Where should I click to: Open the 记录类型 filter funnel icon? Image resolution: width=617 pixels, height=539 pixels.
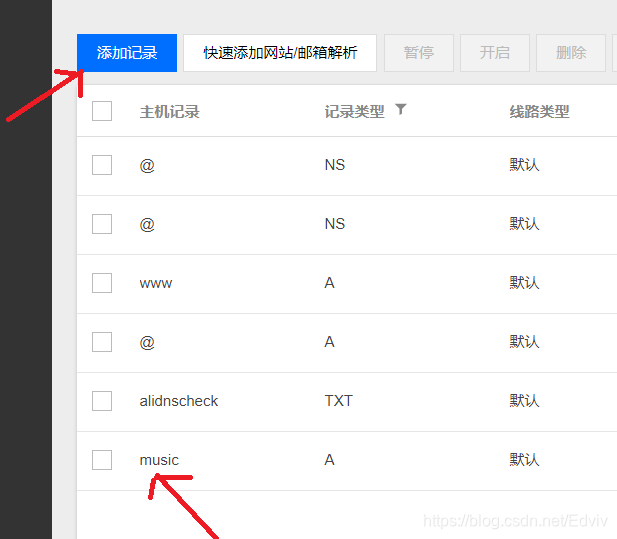click(x=401, y=109)
